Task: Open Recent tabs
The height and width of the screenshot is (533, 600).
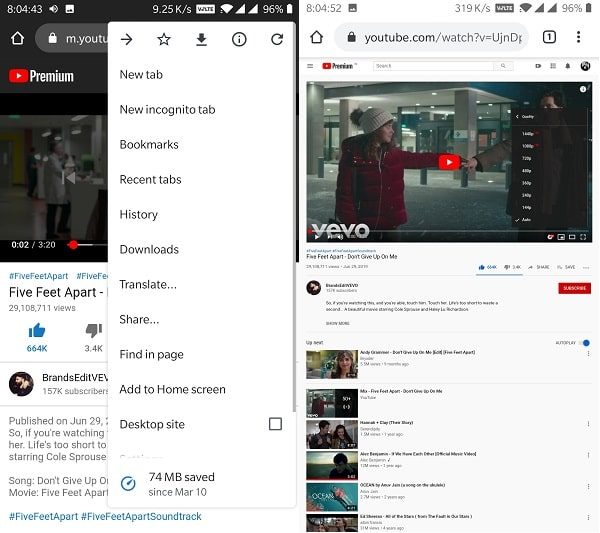Action: pos(202,179)
